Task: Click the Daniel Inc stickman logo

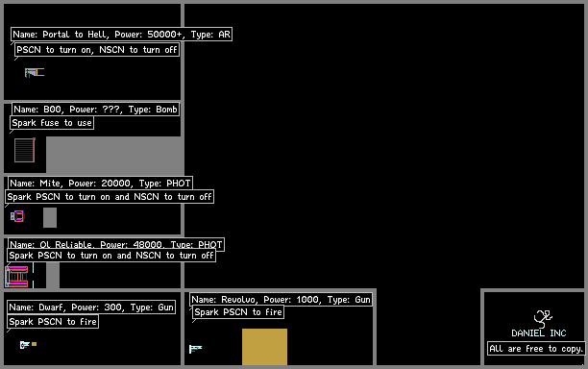Action: tap(543, 319)
